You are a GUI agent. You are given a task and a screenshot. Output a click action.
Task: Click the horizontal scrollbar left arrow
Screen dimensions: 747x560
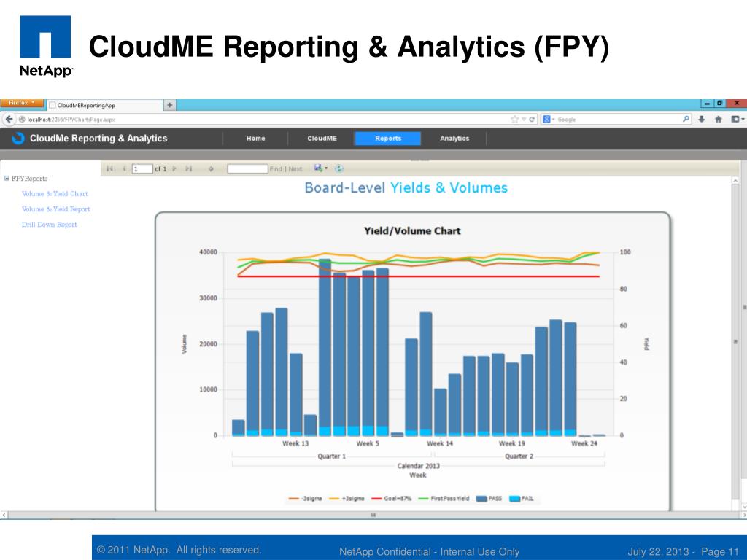(4, 515)
